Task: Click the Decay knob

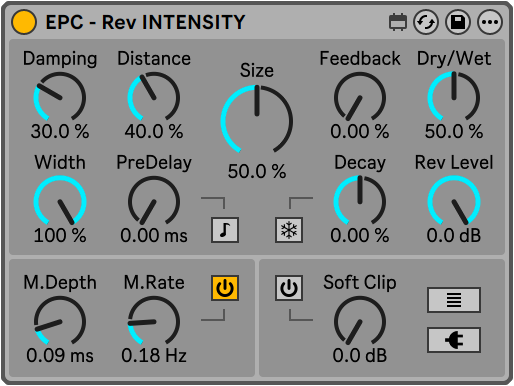Action: point(360,201)
